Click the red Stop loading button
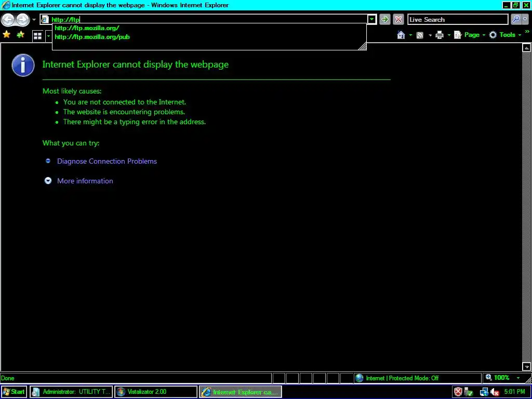This screenshot has height=399, width=532. point(398,19)
